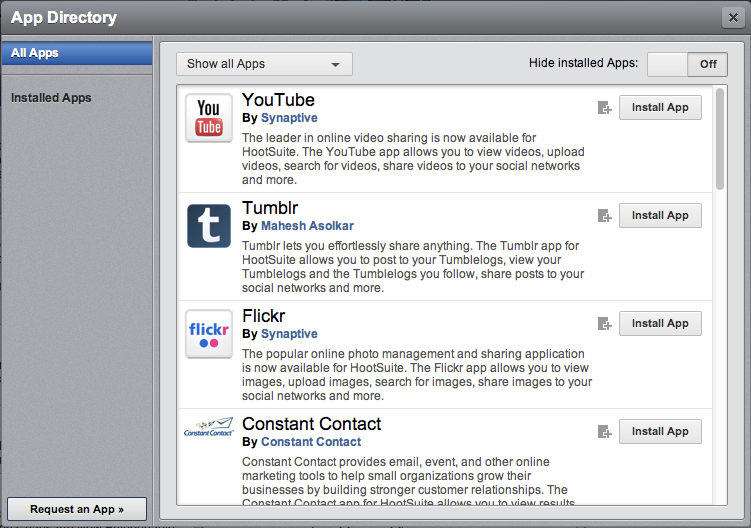Install the YouTube app

pyautogui.click(x=660, y=107)
